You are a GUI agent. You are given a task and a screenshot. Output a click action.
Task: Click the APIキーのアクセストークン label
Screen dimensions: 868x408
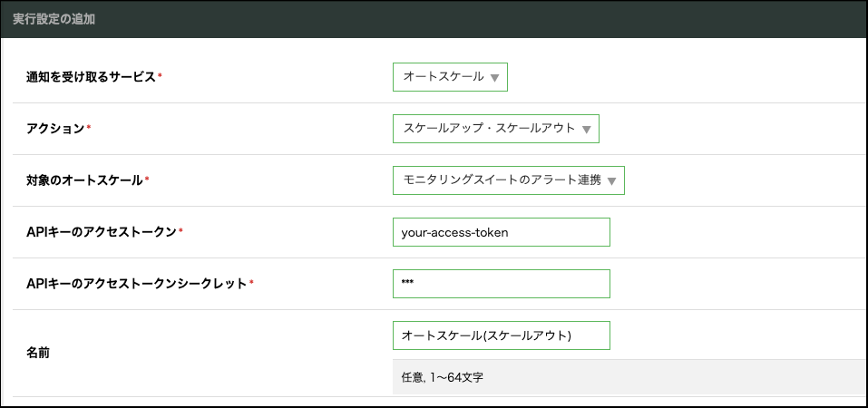(102, 232)
